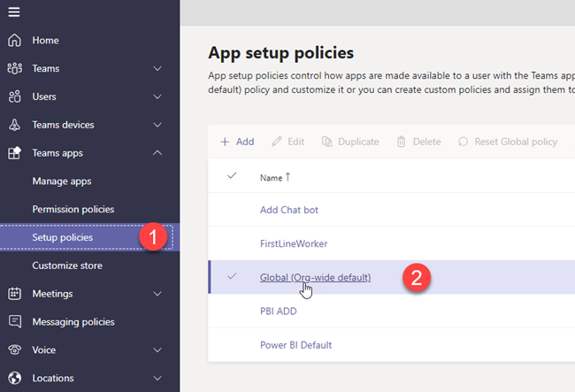This screenshot has width=575, height=392.
Task: Open Customize store in sidebar
Action: point(67,265)
